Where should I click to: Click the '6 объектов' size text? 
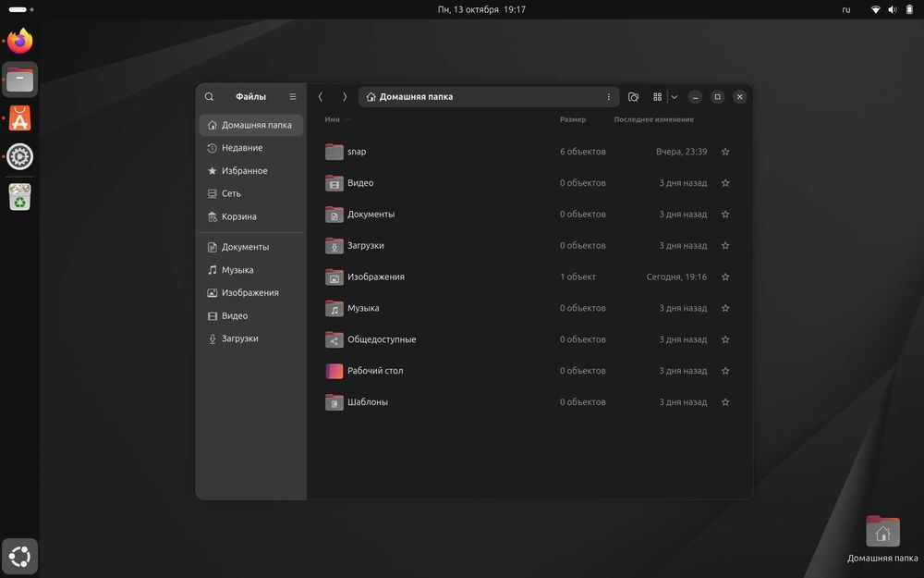tap(583, 152)
